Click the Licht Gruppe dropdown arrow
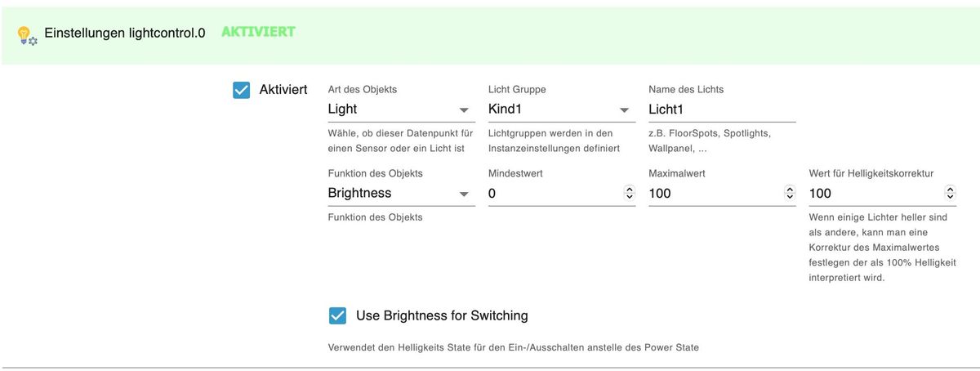 click(x=624, y=110)
